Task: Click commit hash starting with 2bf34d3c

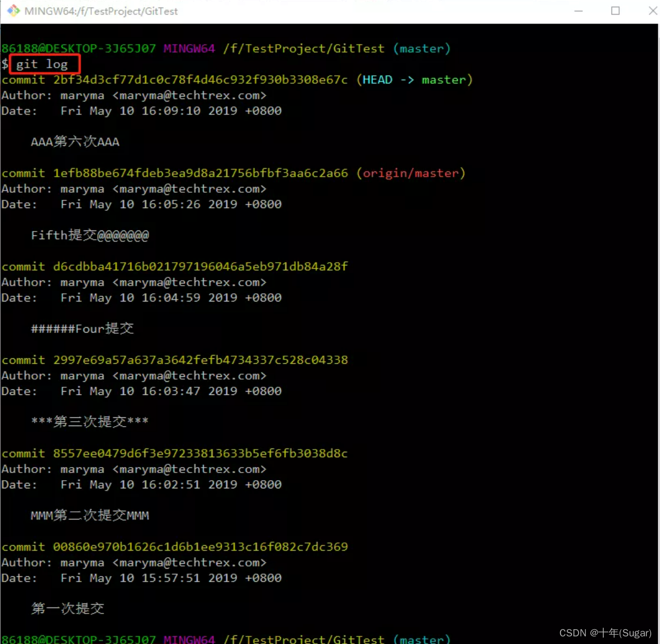Action: point(200,80)
